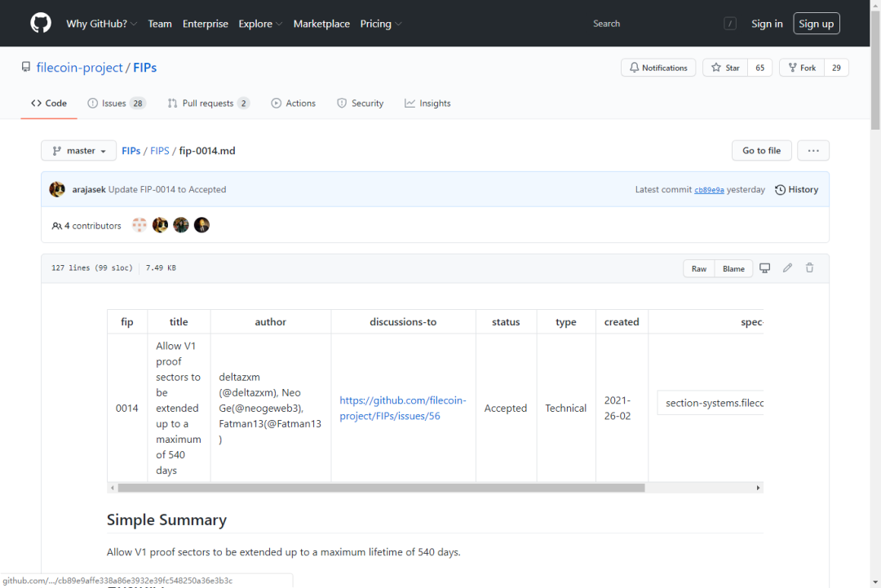
Task: Click the Sign in link
Action: pos(767,24)
